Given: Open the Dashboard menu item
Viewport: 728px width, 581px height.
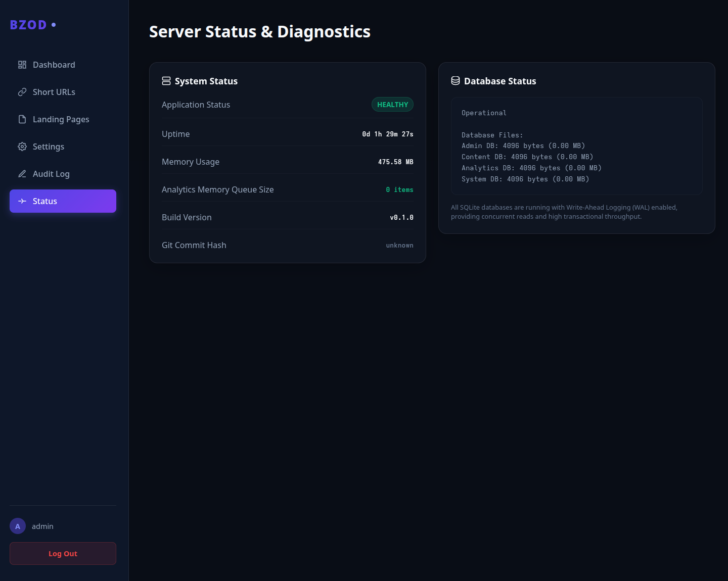Looking at the screenshot, I should point(63,65).
